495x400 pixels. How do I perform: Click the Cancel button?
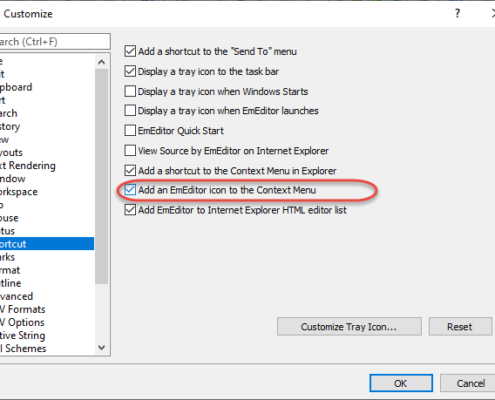point(468,383)
